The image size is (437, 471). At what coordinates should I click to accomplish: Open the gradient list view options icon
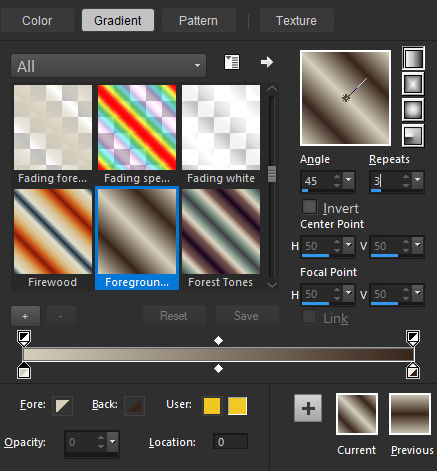click(232, 62)
